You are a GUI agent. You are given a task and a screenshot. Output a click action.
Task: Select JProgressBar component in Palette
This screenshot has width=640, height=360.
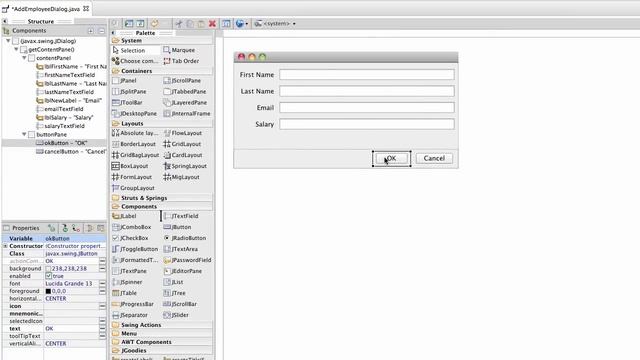point(133,304)
